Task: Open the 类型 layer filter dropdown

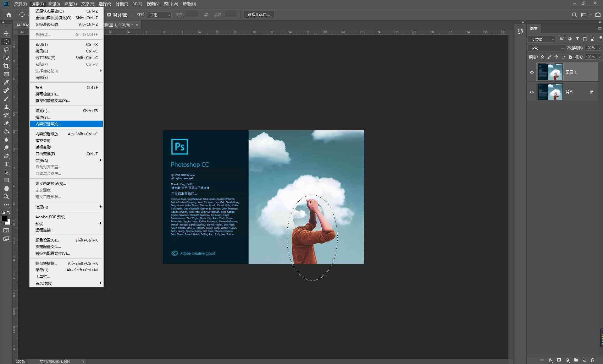Action: pyautogui.click(x=542, y=39)
